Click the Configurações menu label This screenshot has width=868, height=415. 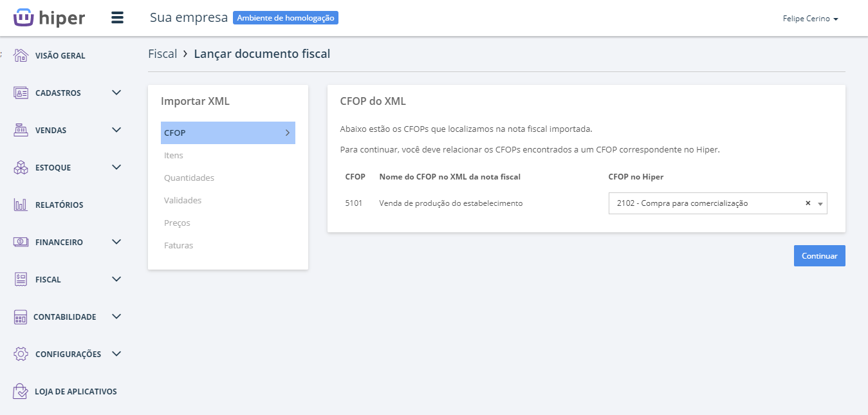68,355
